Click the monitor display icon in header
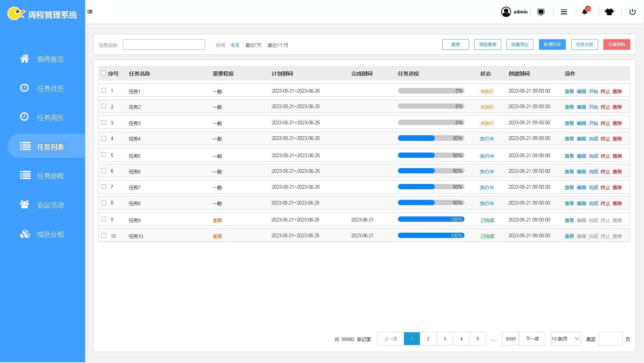Image resolution: width=644 pixels, height=363 pixels. [x=541, y=12]
